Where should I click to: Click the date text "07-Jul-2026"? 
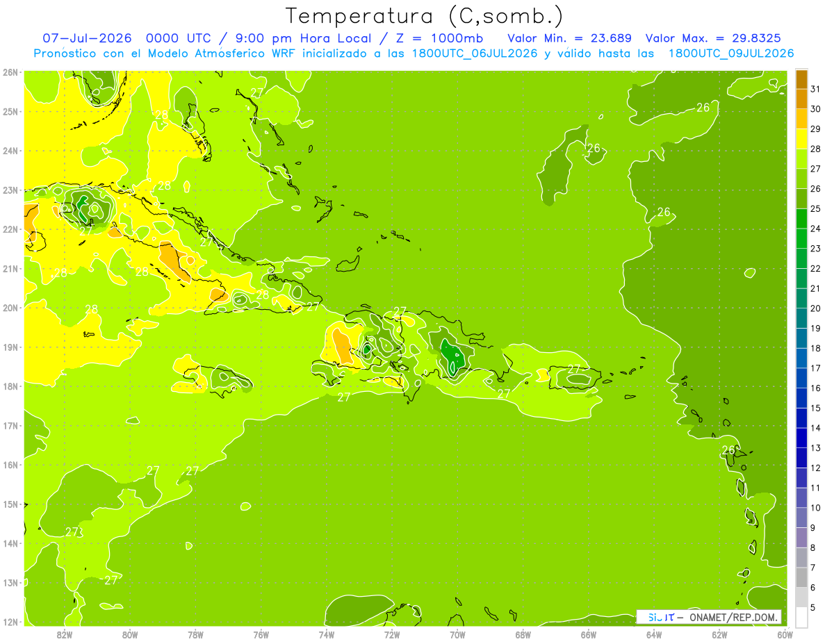[x=88, y=38]
